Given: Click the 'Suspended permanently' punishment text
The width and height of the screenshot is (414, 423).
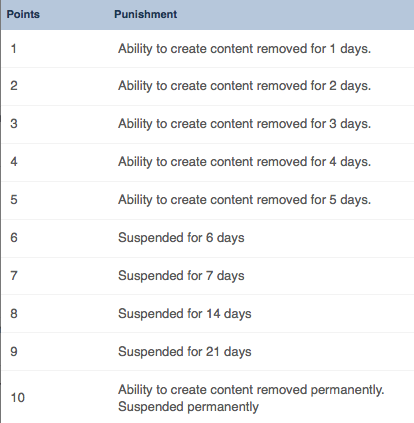Looking at the screenshot, I should click(x=188, y=407).
